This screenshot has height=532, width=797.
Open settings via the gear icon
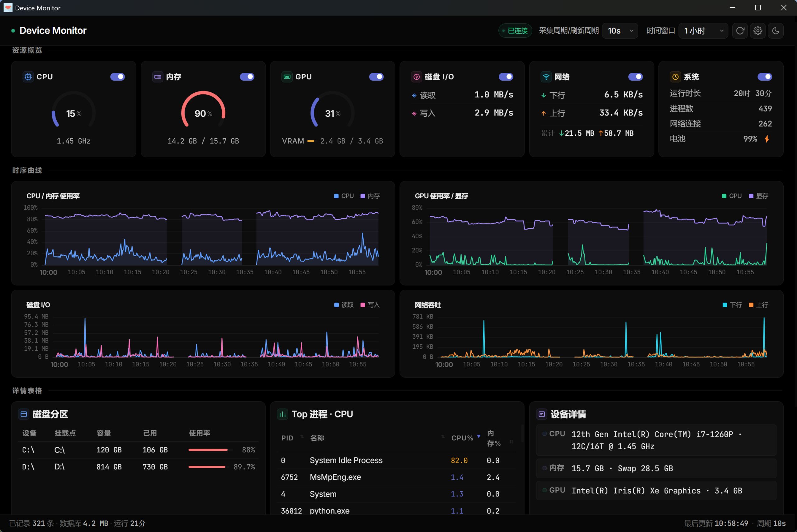pyautogui.click(x=758, y=31)
